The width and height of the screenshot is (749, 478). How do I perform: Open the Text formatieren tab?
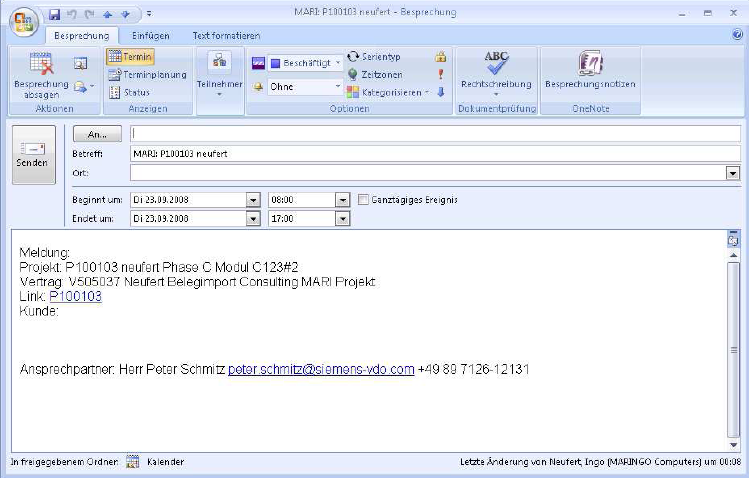pos(226,35)
